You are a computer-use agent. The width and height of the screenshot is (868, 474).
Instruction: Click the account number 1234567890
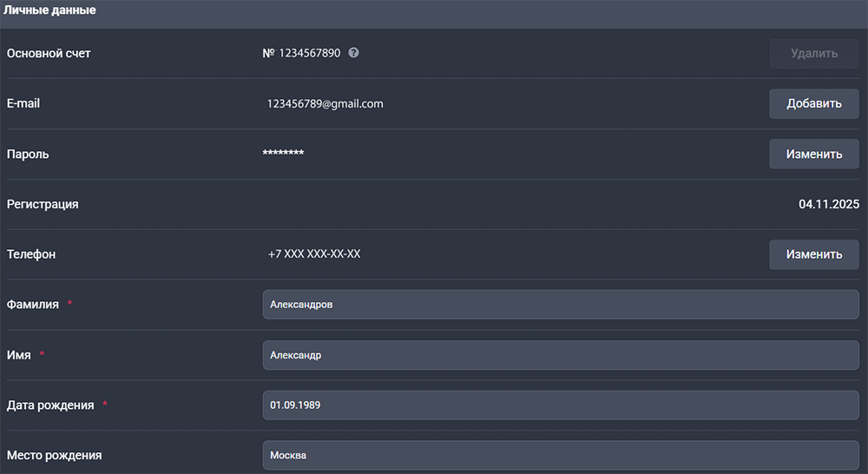[x=310, y=53]
